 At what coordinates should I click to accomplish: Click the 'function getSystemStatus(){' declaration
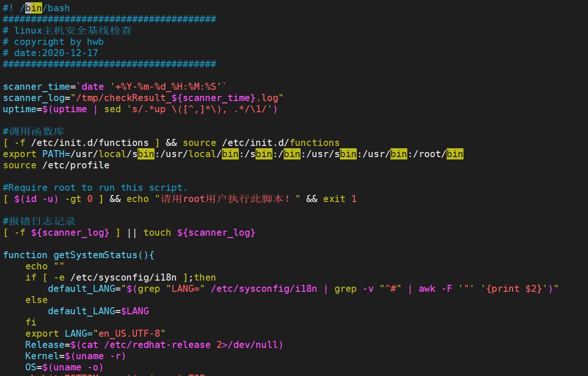79,255
